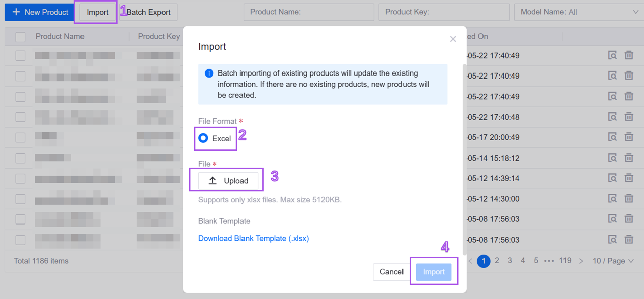The height and width of the screenshot is (299, 644).
Task: Download the Blank Template xlsx link
Action: (254, 238)
